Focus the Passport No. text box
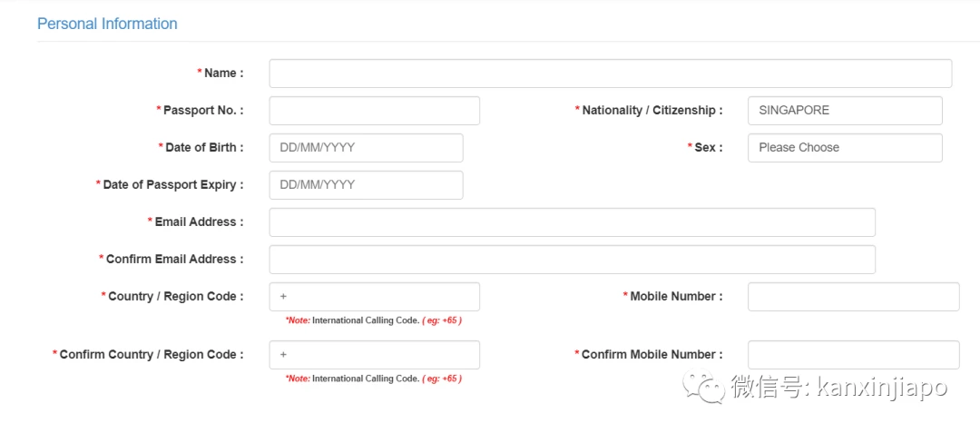This screenshot has height=433, width=980. click(375, 111)
